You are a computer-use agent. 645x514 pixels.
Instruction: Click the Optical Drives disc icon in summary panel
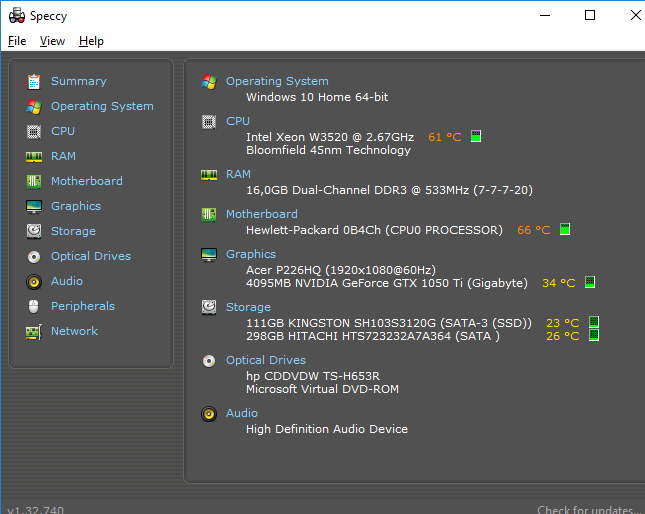click(209, 361)
